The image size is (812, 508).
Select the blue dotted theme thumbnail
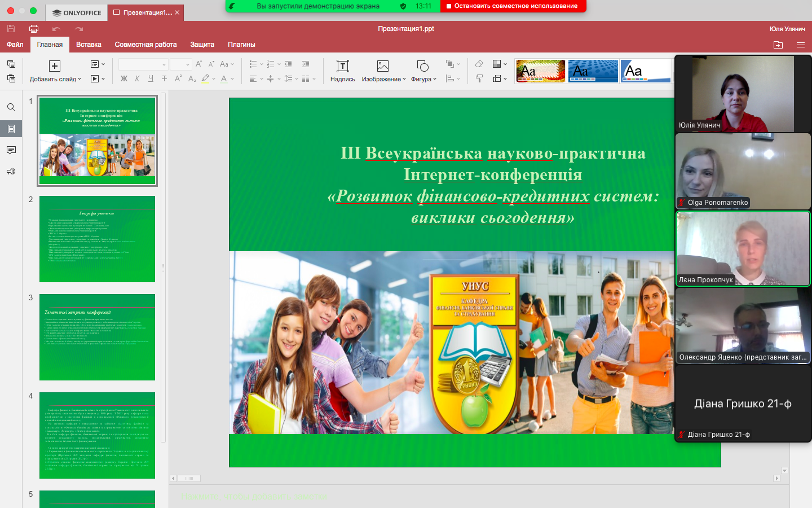pos(593,71)
